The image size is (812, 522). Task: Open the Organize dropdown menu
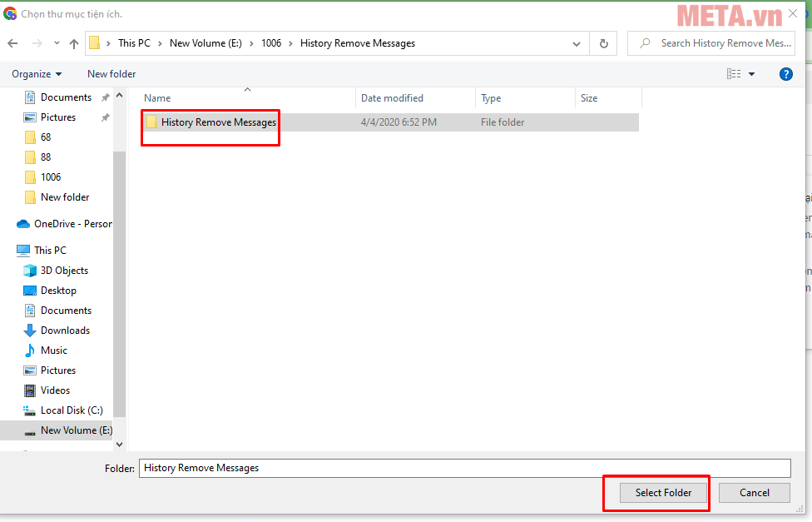coord(37,73)
